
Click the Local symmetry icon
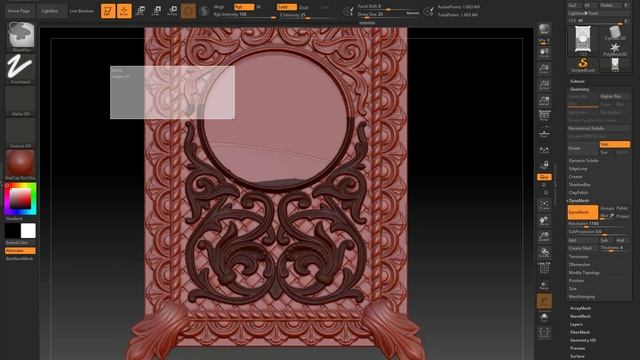coord(544,150)
